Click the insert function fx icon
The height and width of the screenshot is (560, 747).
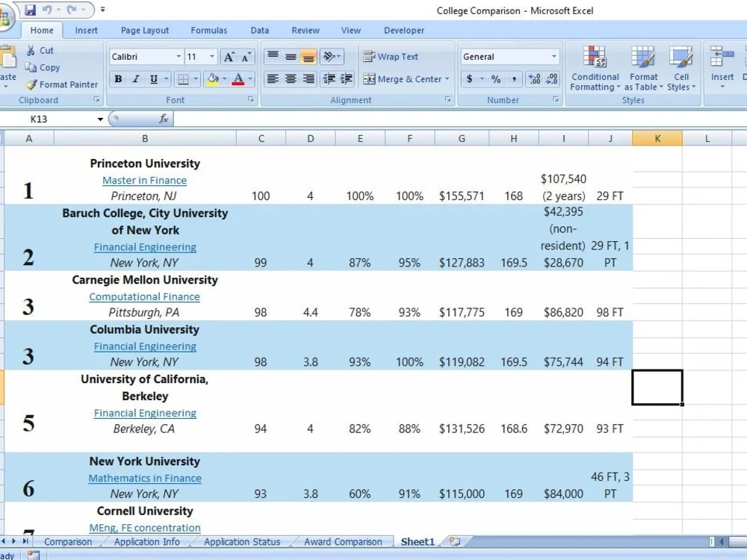click(x=164, y=119)
